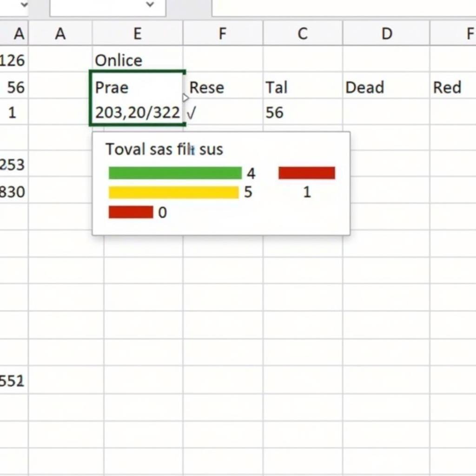Expand the dropdown chevron inside the top box field
Viewport: 476px width, 476px height.
[150, 5]
